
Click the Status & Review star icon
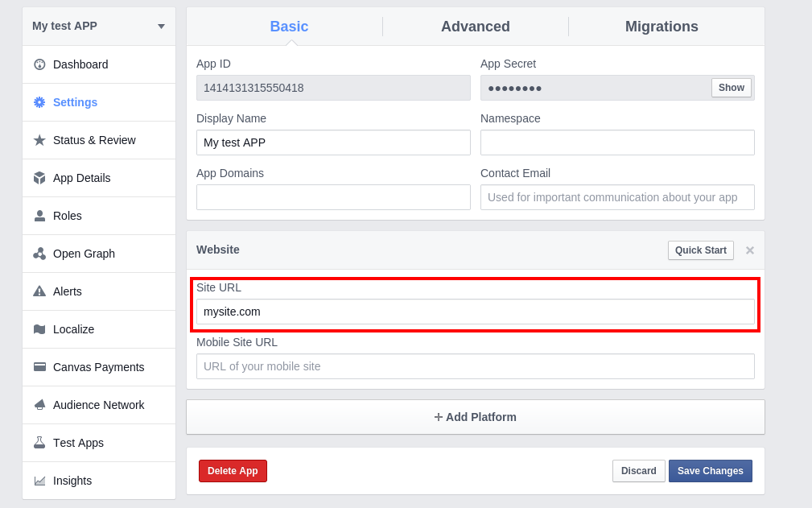[x=39, y=140]
